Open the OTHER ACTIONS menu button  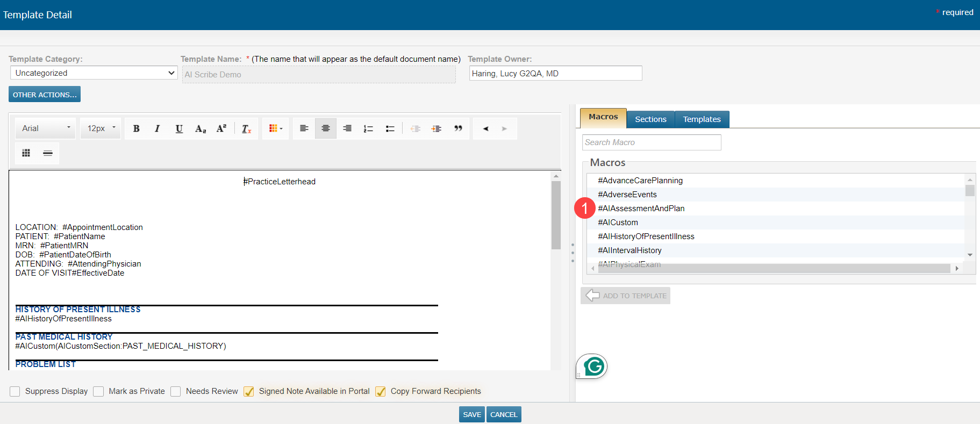[45, 95]
